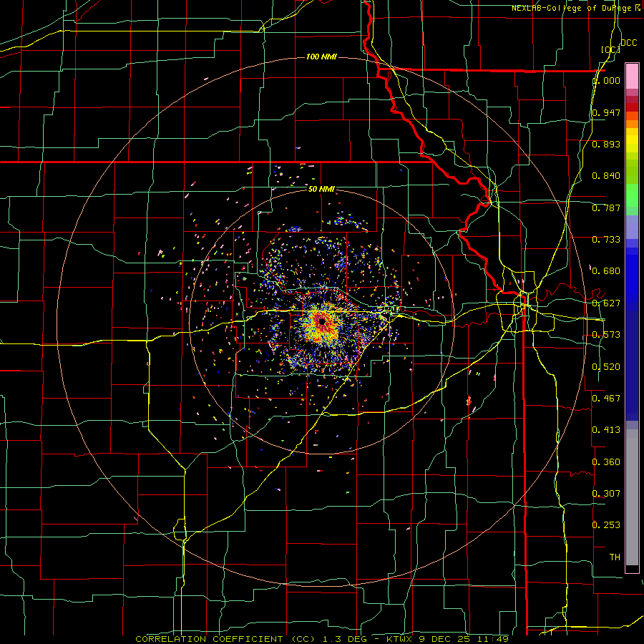Select the 0.947 legend value
Screen dimensions: 644x644
[x=606, y=112]
